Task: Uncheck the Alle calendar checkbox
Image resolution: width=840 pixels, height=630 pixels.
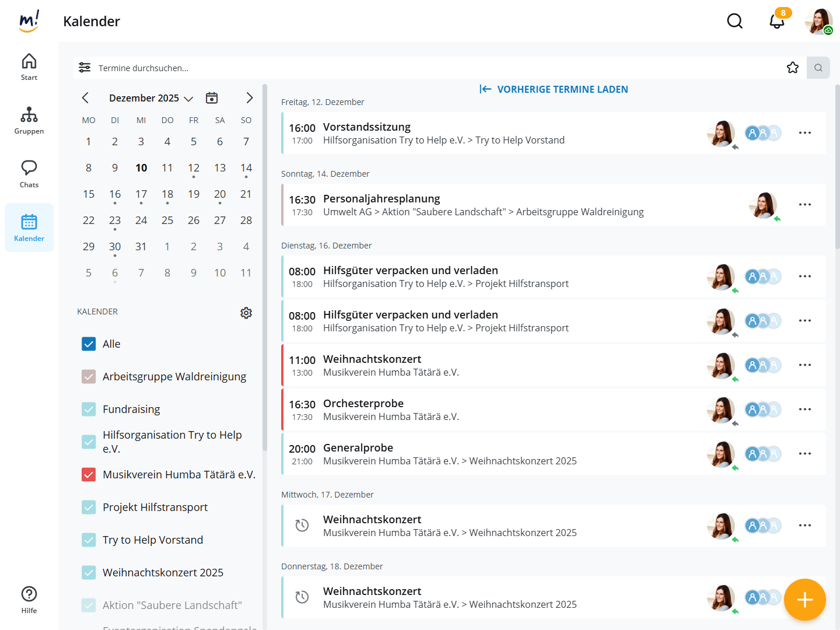Action: pyautogui.click(x=89, y=344)
